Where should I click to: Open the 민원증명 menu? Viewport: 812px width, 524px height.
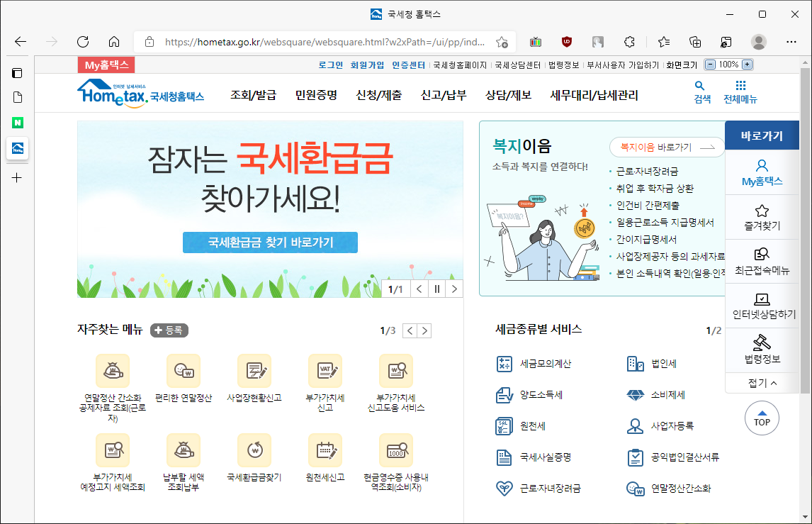pyautogui.click(x=316, y=95)
